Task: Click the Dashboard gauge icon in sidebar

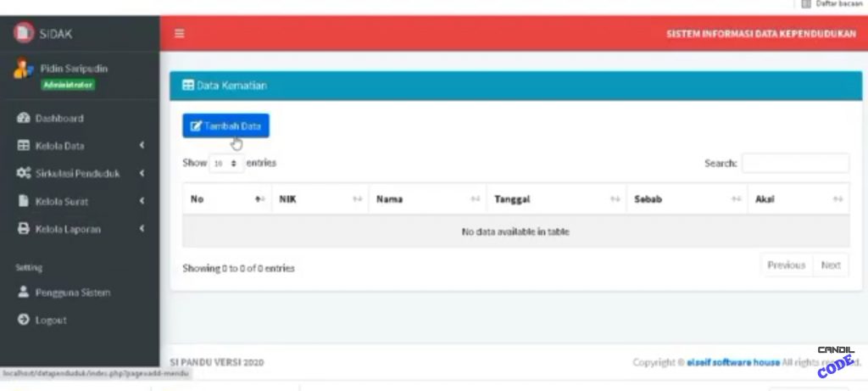Action: pyautogui.click(x=24, y=119)
